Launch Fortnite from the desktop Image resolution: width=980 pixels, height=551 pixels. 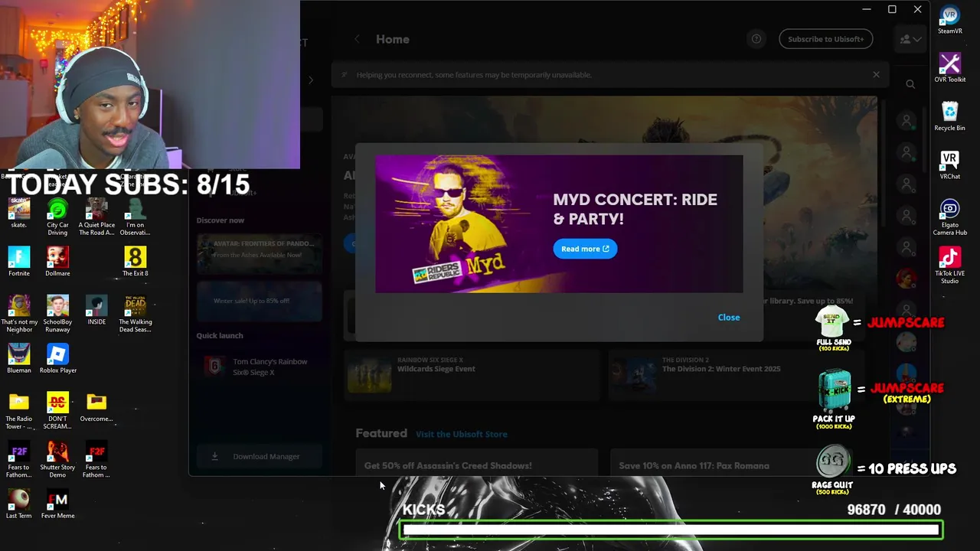click(x=19, y=262)
